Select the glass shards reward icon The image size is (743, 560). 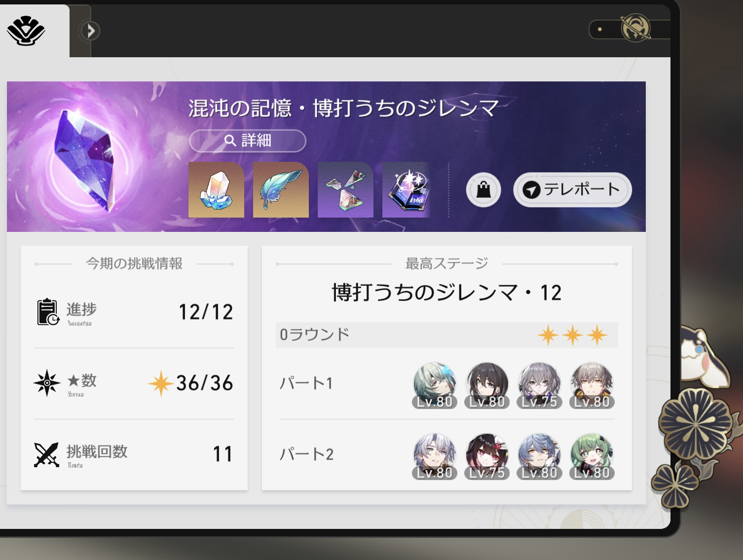pos(345,189)
